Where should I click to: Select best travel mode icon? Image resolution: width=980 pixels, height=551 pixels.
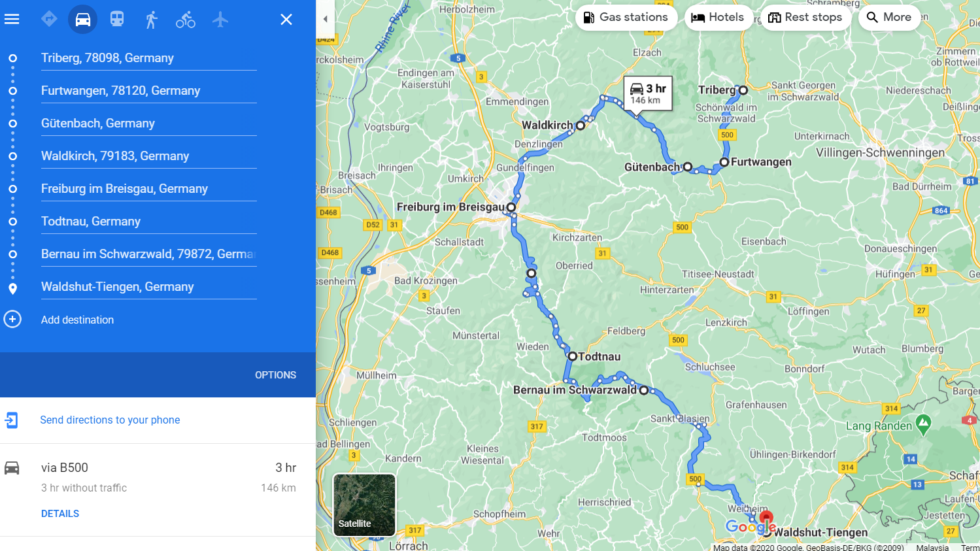[49, 19]
